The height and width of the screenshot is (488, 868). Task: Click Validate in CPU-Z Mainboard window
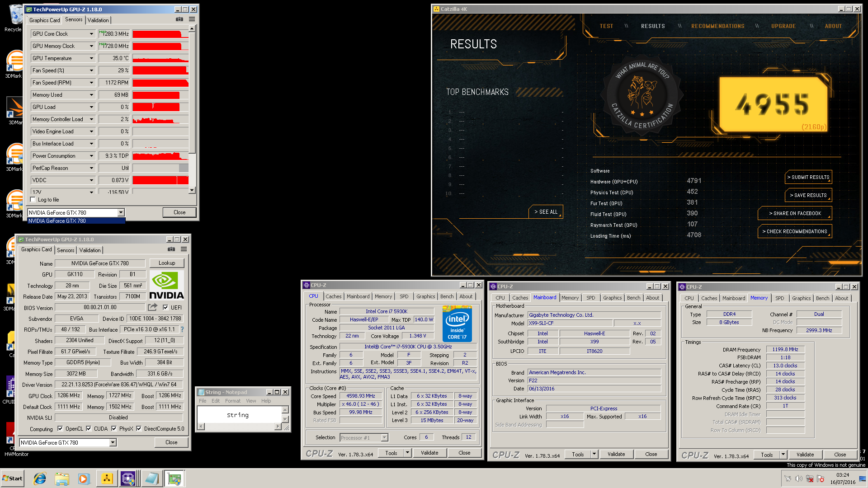click(x=616, y=454)
